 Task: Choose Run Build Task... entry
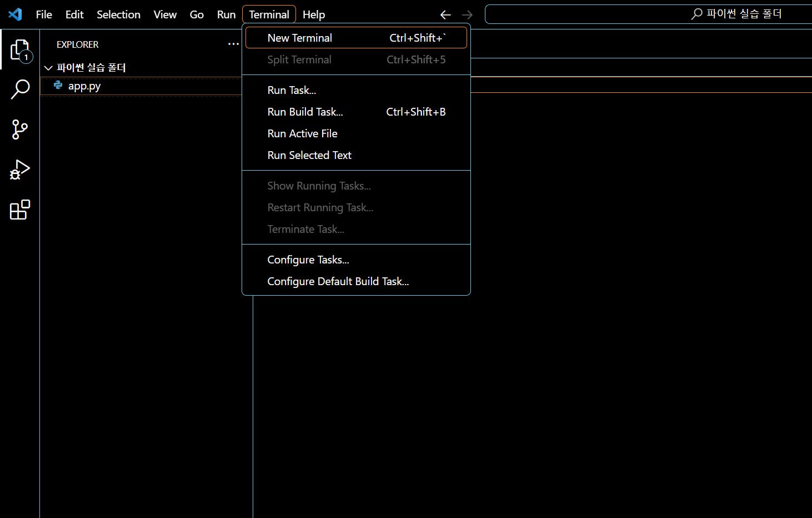pos(356,112)
